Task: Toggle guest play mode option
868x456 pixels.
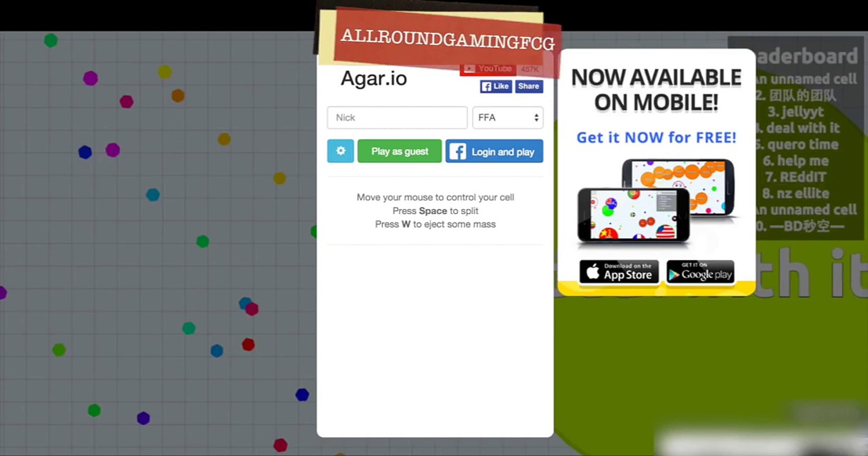Action: 400,151
